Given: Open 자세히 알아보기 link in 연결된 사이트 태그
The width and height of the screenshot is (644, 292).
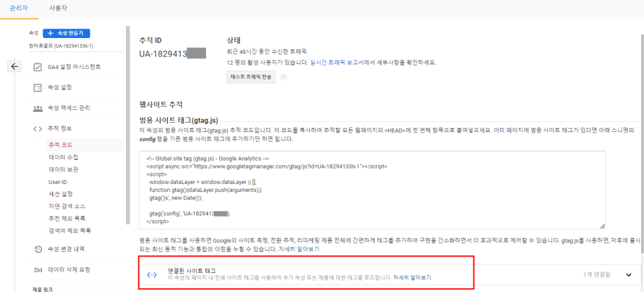Looking at the screenshot, I should (x=412, y=278).
